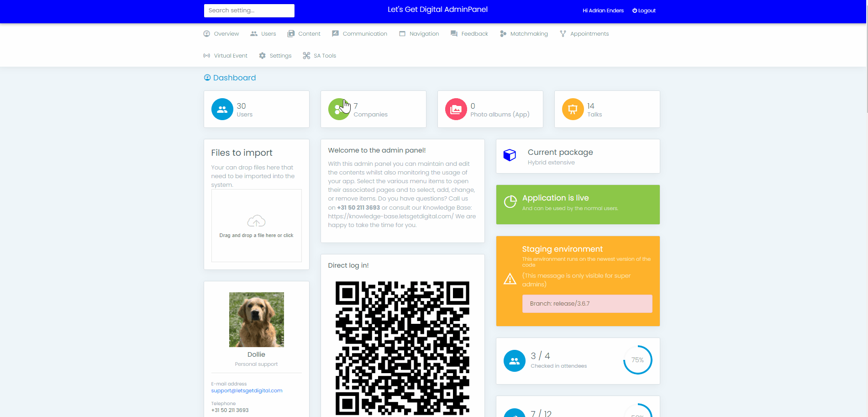
Task: Open the Navigation menu item
Action: click(x=419, y=34)
